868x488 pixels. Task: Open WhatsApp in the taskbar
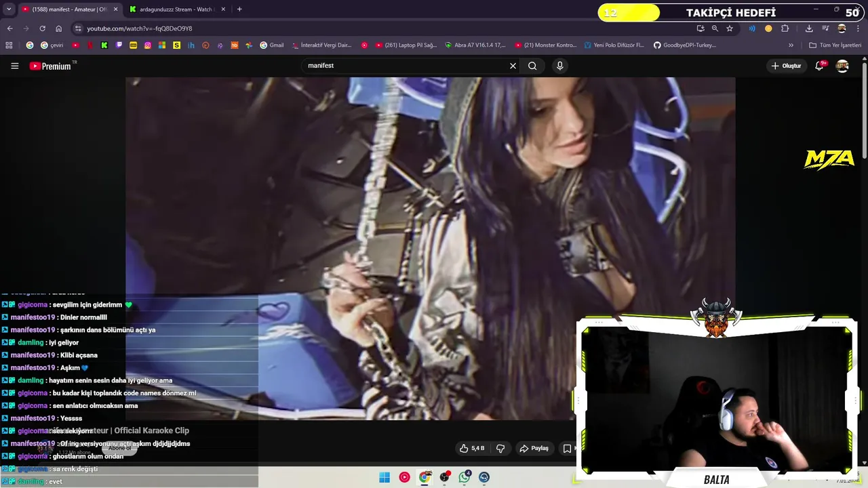pyautogui.click(x=465, y=477)
